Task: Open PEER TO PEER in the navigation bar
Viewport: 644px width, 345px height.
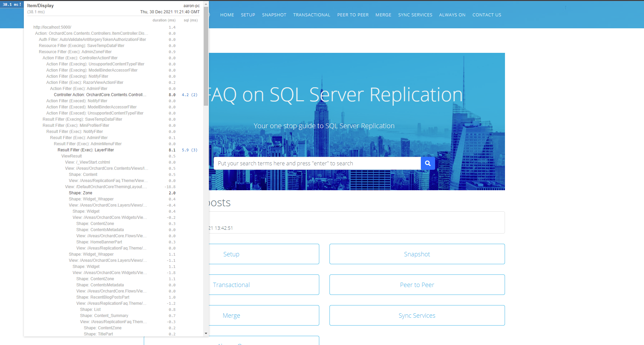Action: click(x=353, y=15)
